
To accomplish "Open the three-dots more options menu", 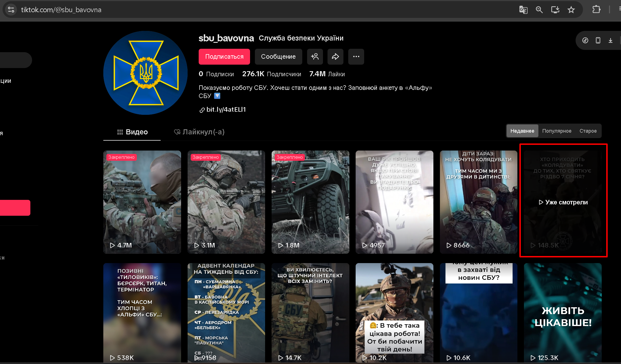I will [x=356, y=57].
